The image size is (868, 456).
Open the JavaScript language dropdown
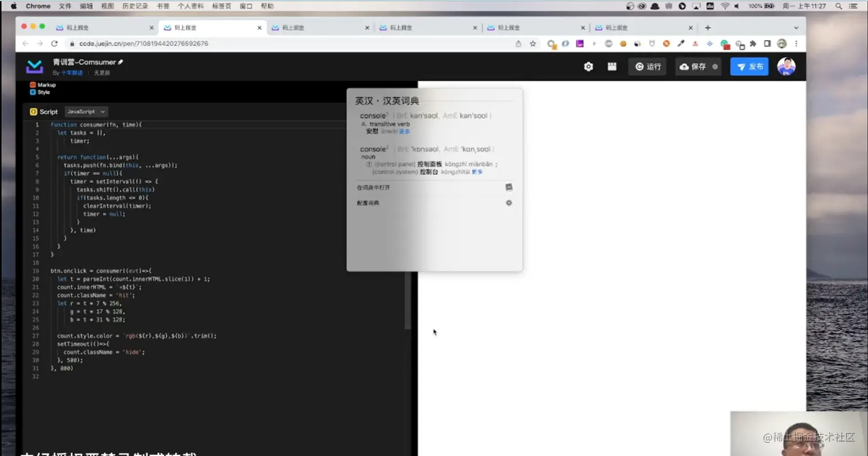[86, 111]
